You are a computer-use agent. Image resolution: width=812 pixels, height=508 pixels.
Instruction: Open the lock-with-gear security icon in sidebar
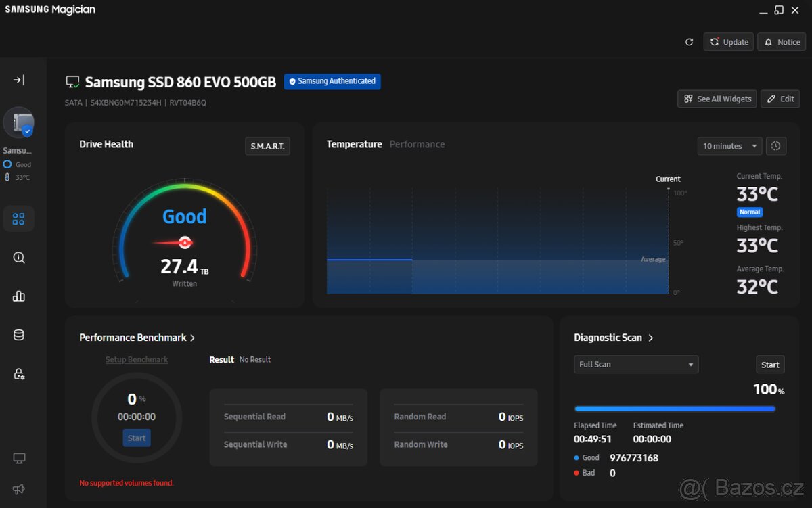pos(19,374)
